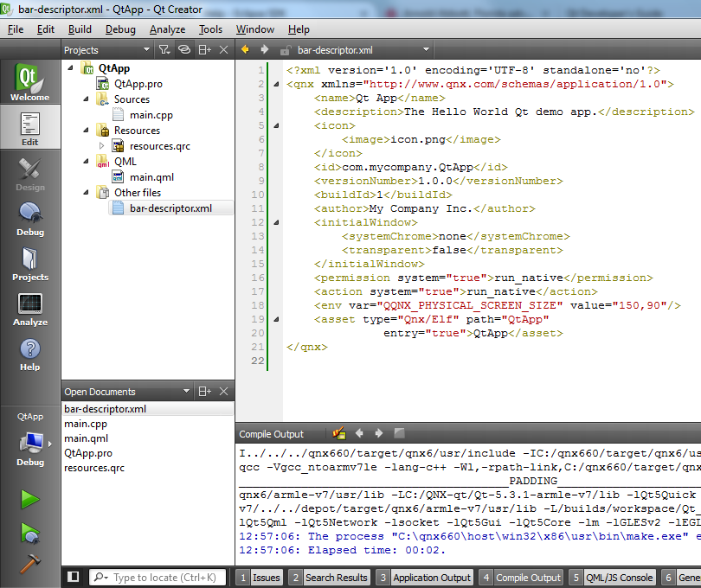Open Analyze mode in the sidebar

click(x=29, y=309)
